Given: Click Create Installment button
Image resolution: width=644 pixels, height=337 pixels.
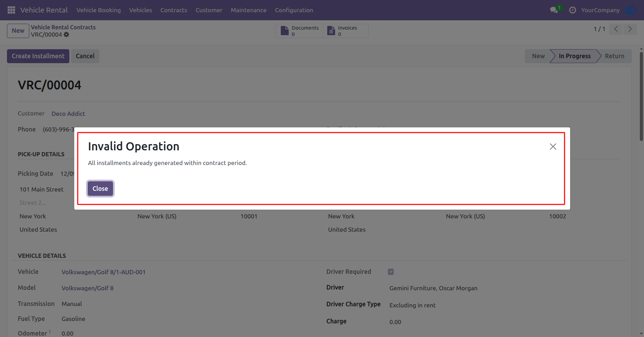Looking at the screenshot, I should coord(38,56).
